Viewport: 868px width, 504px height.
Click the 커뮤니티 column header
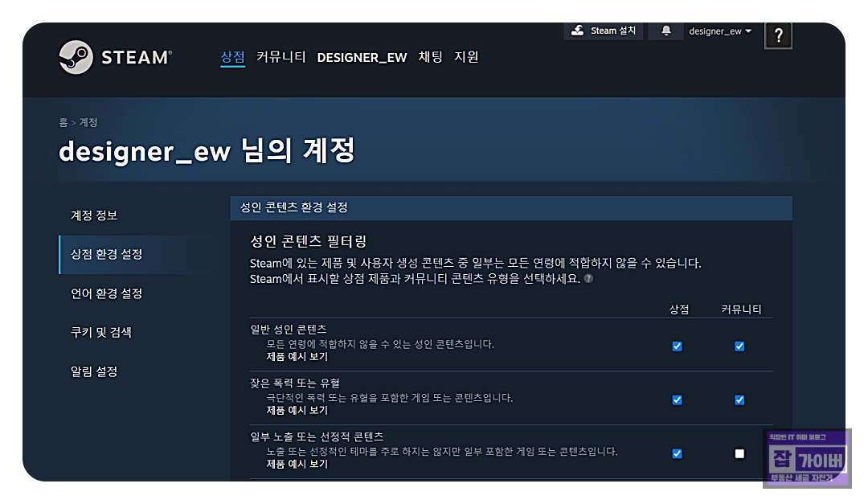click(x=741, y=309)
